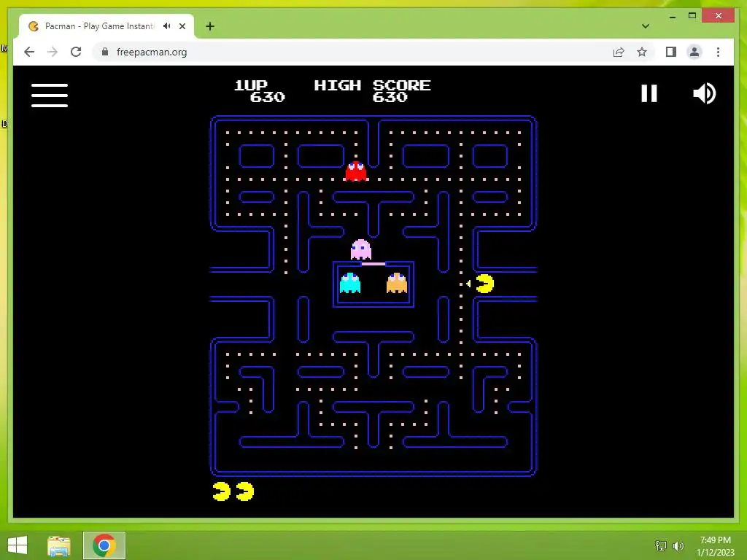Click the second remaining life Pacman icon

coord(245,491)
